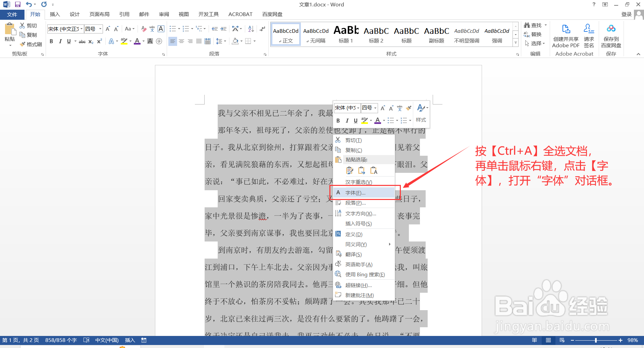Click Sign in (登录) link
Screen dimensions: 644x348
(x=626, y=14)
